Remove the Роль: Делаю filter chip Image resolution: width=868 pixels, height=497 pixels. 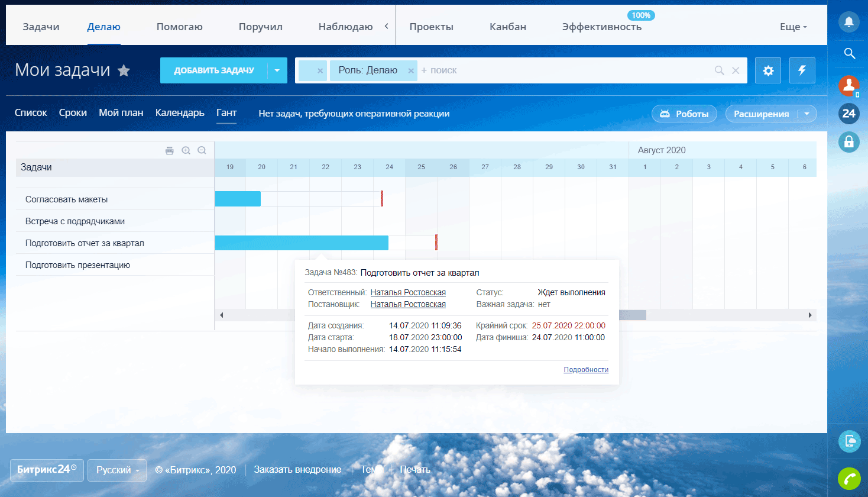pos(411,70)
